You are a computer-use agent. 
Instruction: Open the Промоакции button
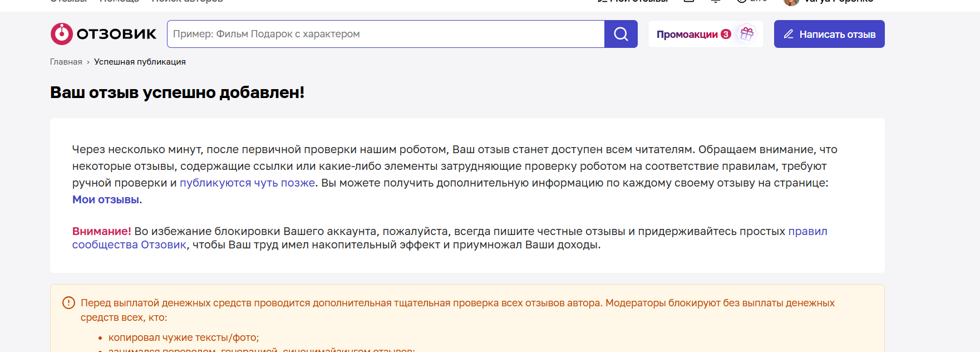tap(706, 34)
